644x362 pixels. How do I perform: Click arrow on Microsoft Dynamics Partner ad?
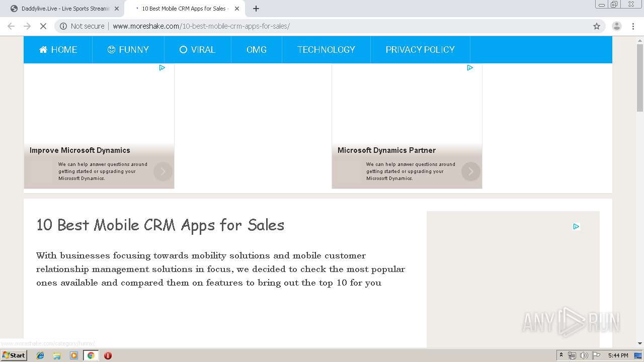[471, 171]
